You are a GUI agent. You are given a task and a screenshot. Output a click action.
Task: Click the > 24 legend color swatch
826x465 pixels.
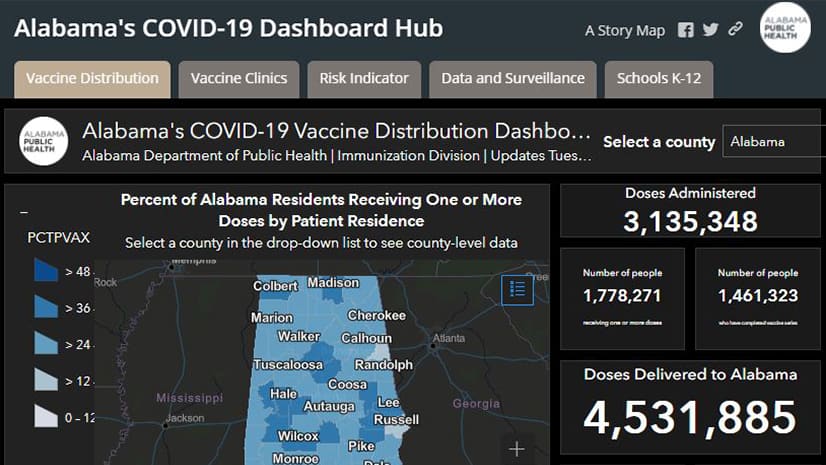click(x=46, y=342)
